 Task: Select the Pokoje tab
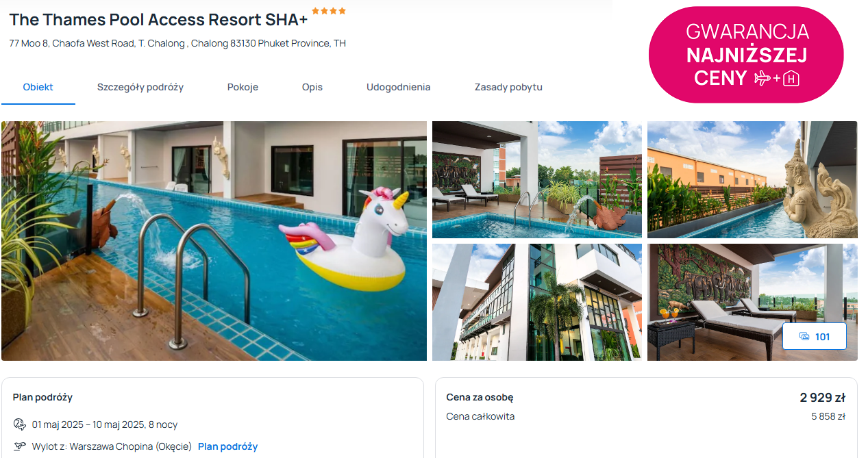click(x=243, y=87)
